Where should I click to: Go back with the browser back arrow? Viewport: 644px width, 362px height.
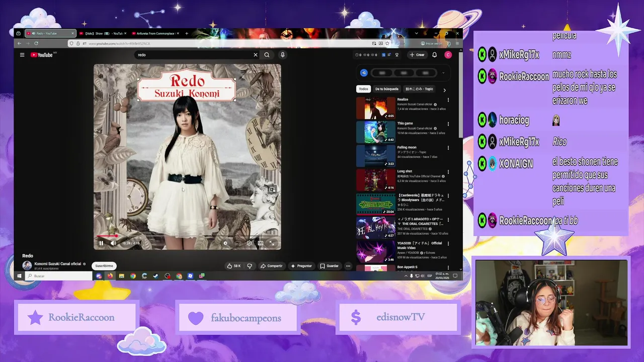(x=20, y=43)
